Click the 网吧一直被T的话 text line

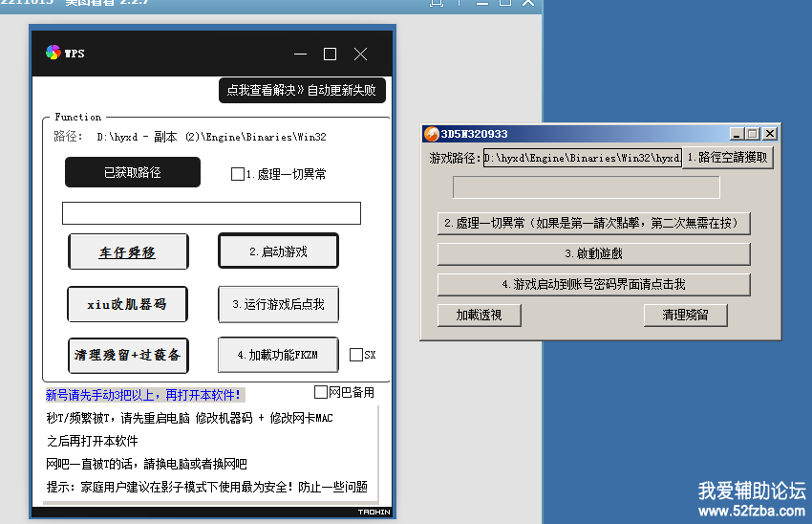(146, 464)
